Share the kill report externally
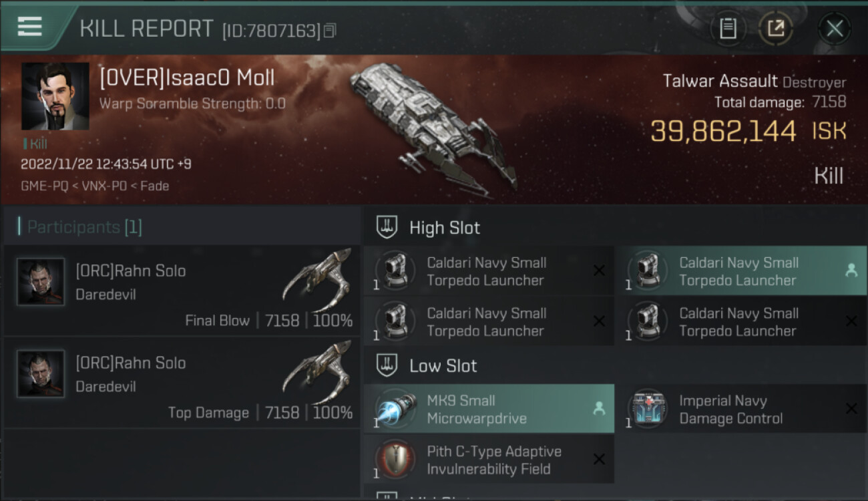The image size is (868, 501). click(x=776, y=28)
